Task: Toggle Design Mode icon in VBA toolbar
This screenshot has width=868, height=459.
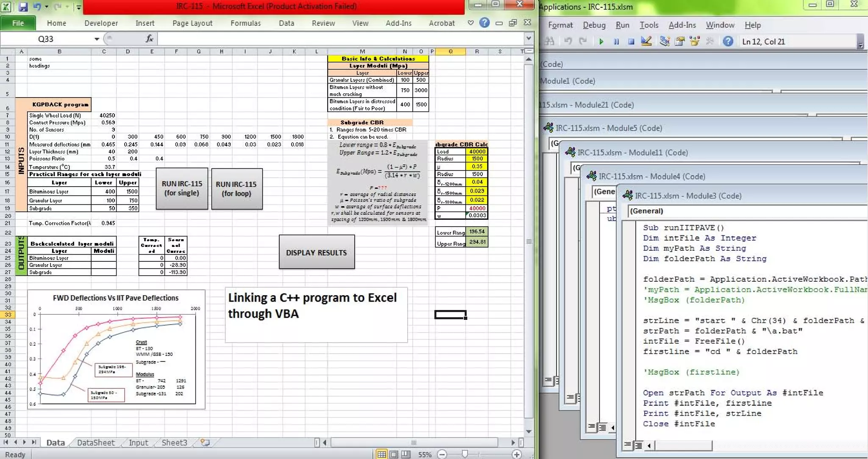Action: pyautogui.click(x=646, y=41)
